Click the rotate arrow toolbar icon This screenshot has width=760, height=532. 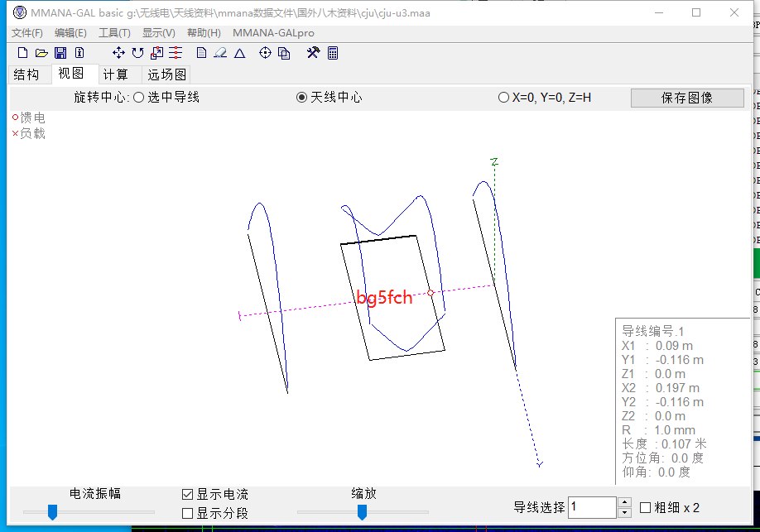137,53
